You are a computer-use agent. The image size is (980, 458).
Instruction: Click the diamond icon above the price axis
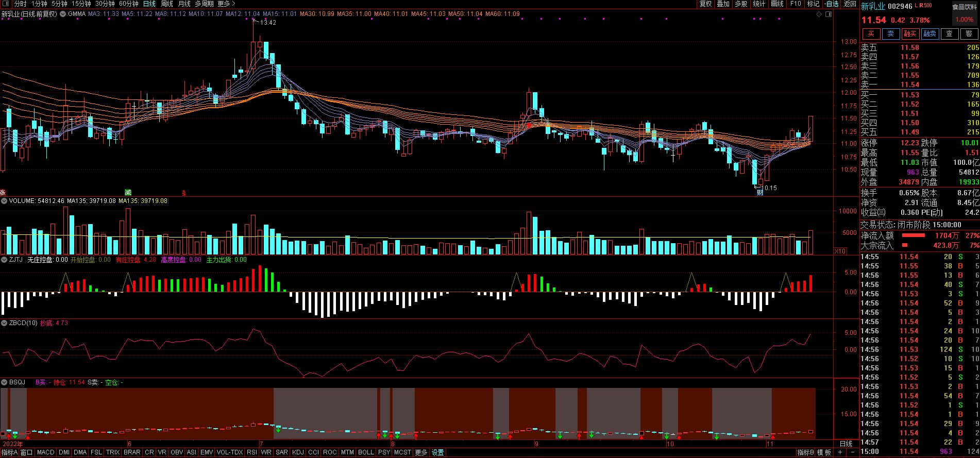click(x=819, y=14)
